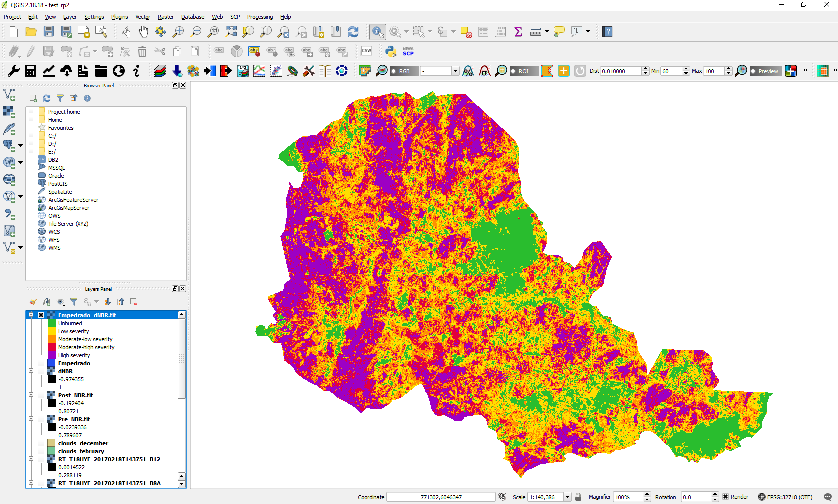Viewport: 838px width, 504px height.
Task: Click the ROI button in SCP toolbar
Action: coord(523,71)
